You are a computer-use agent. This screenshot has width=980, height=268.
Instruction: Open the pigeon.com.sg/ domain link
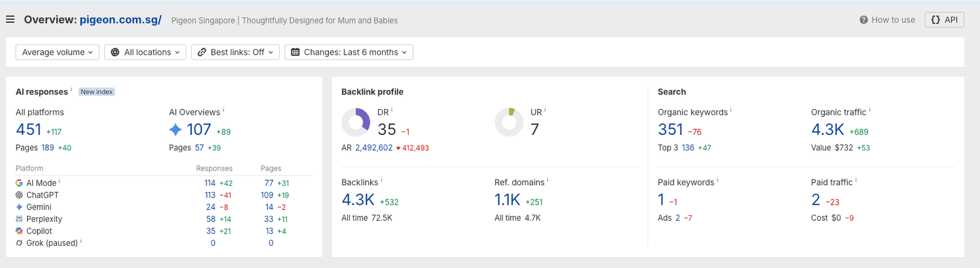click(x=121, y=20)
